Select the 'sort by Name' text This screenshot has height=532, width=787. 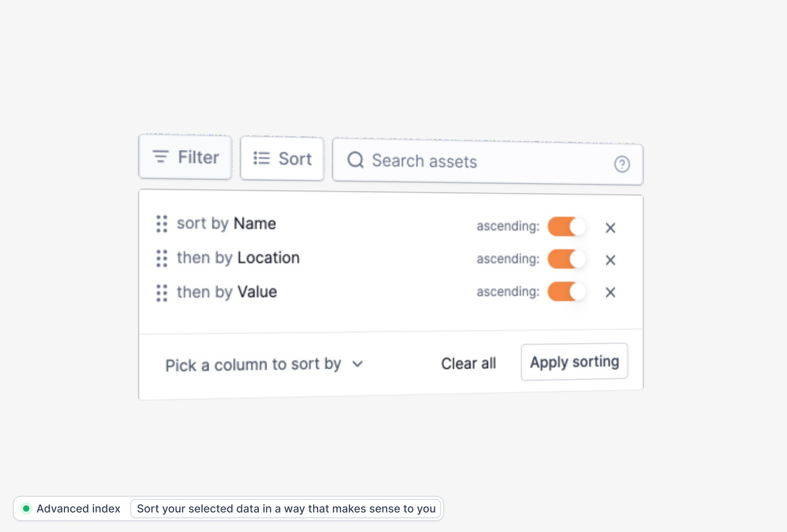tap(226, 224)
